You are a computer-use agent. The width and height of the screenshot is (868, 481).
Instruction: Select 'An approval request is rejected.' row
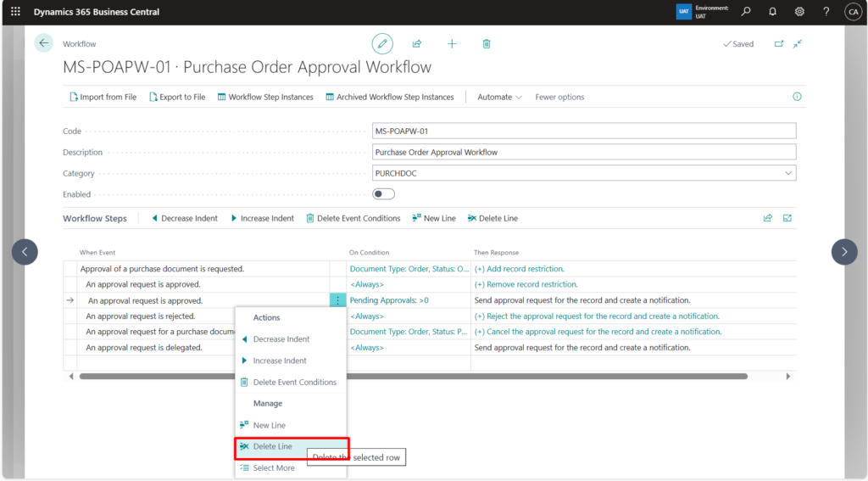(x=141, y=316)
